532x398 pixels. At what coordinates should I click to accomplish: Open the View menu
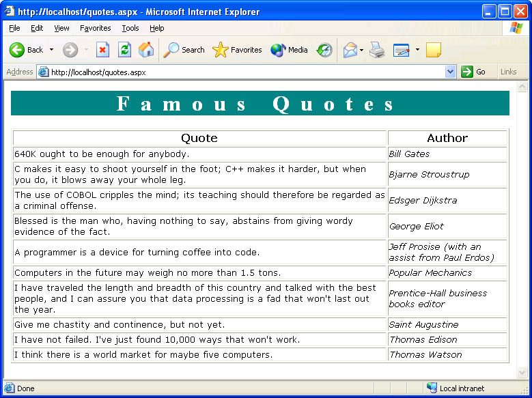pyautogui.click(x=61, y=28)
